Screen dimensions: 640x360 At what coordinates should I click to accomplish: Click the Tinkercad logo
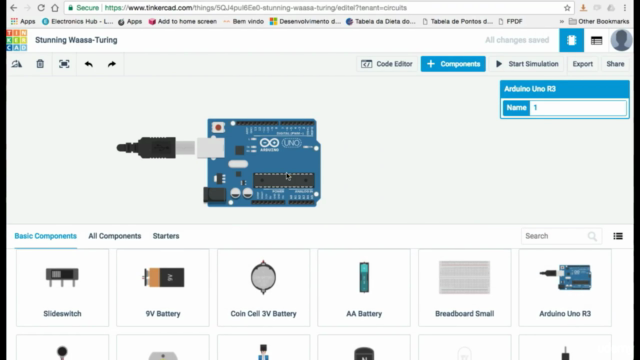17,40
